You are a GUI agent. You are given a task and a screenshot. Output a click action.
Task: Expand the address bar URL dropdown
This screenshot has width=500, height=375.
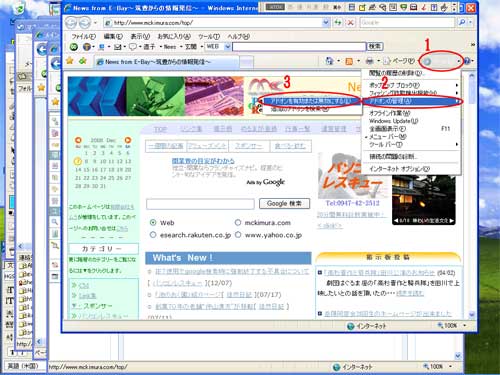pyautogui.click(x=326, y=22)
